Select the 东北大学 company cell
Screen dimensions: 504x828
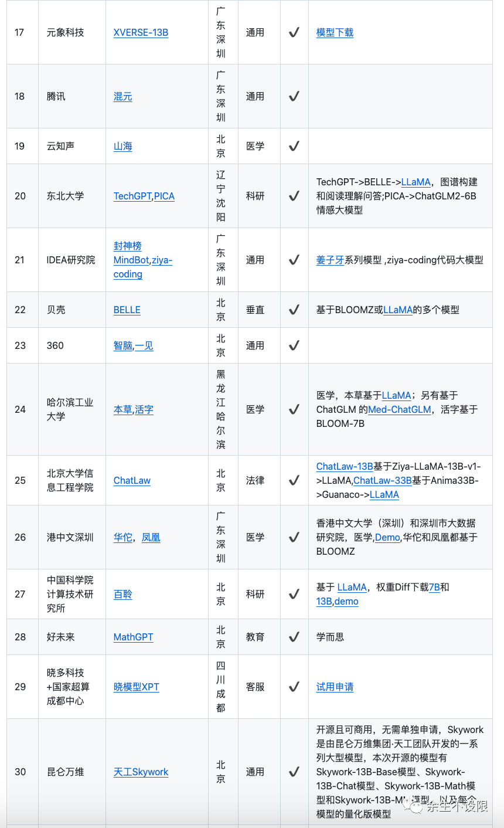click(x=72, y=196)
